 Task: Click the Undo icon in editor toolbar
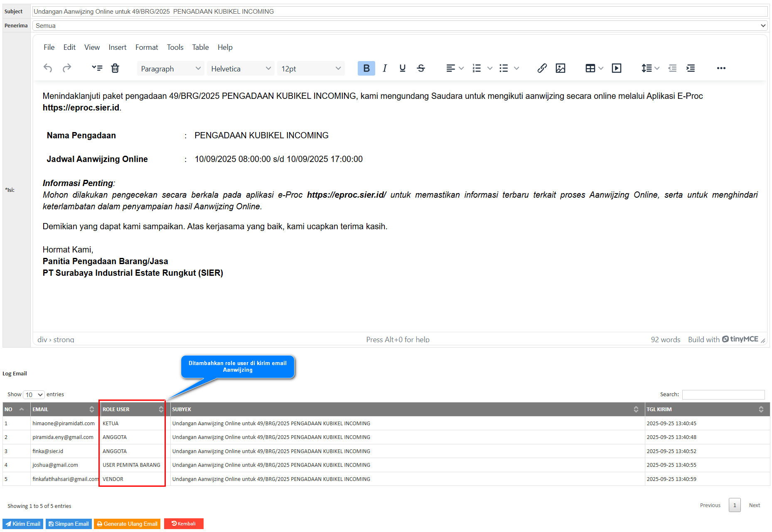pos(48,68)
